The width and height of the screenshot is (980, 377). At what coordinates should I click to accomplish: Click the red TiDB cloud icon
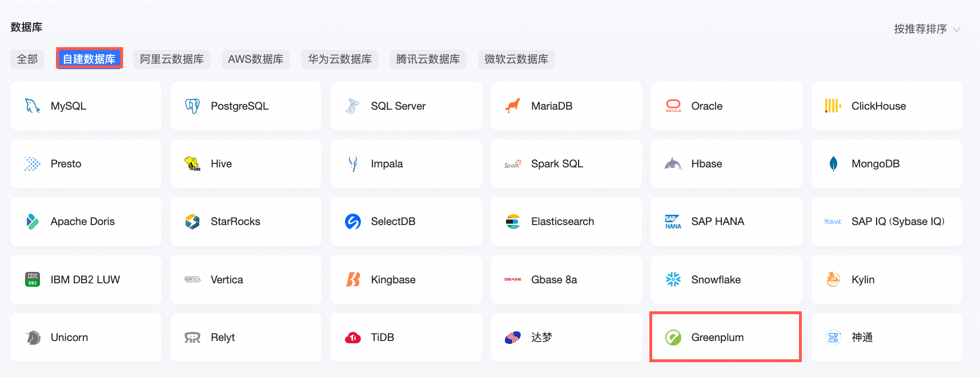coord(353,338)
